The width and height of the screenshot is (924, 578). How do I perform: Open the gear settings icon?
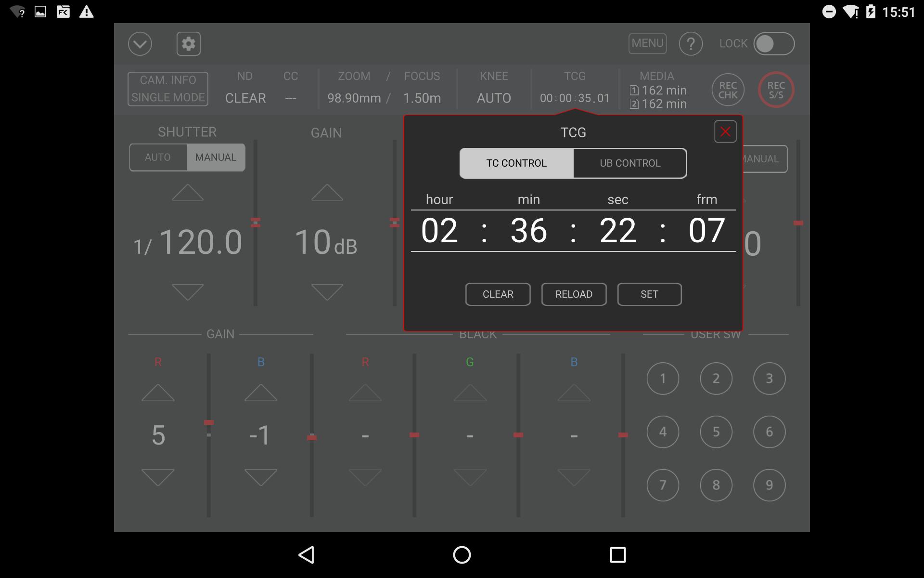[x=189, y=44]
